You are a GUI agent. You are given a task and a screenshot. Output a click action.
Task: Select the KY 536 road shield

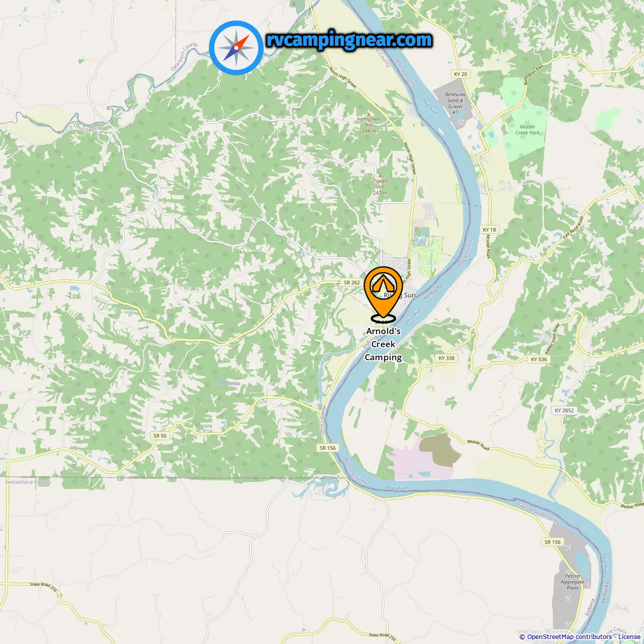[539, 359]
